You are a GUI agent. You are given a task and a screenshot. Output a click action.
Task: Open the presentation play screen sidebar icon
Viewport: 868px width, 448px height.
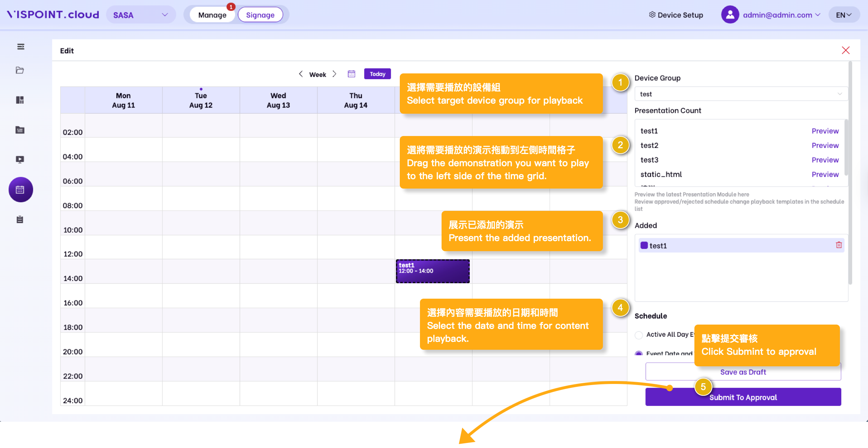(x=20, y=159)
